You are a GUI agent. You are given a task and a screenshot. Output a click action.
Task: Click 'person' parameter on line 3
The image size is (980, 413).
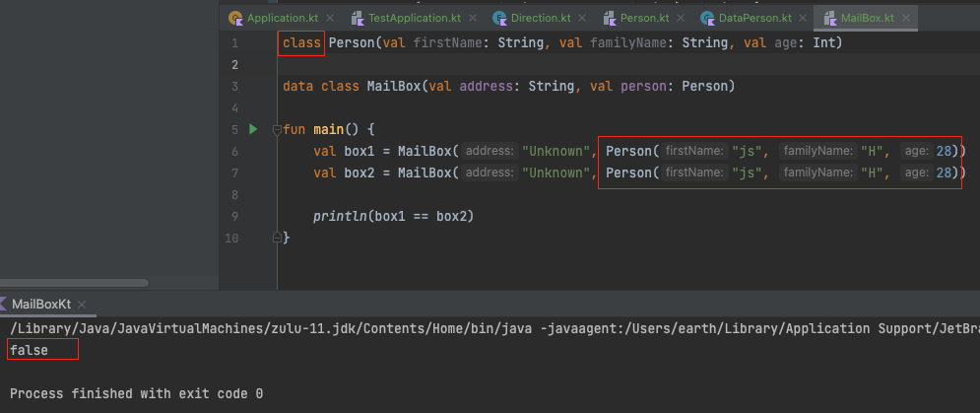pos(643,87)
